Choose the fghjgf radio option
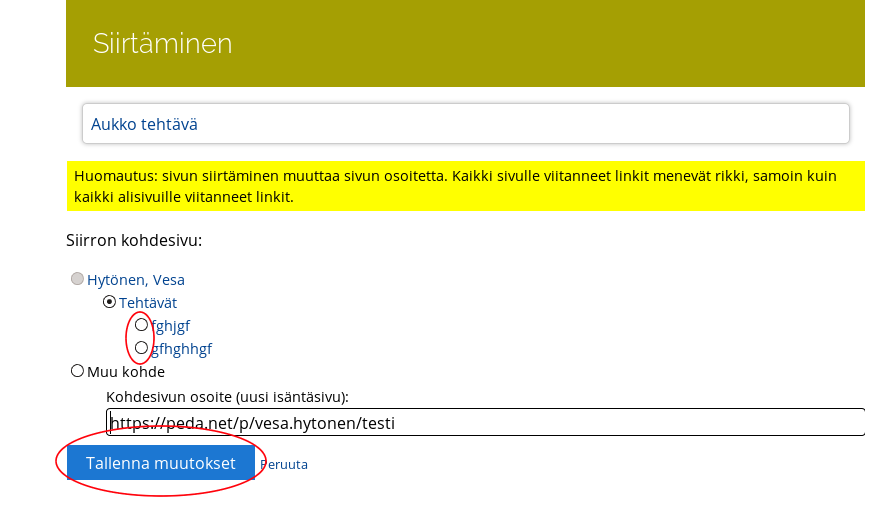 click(x=141, y=325)
